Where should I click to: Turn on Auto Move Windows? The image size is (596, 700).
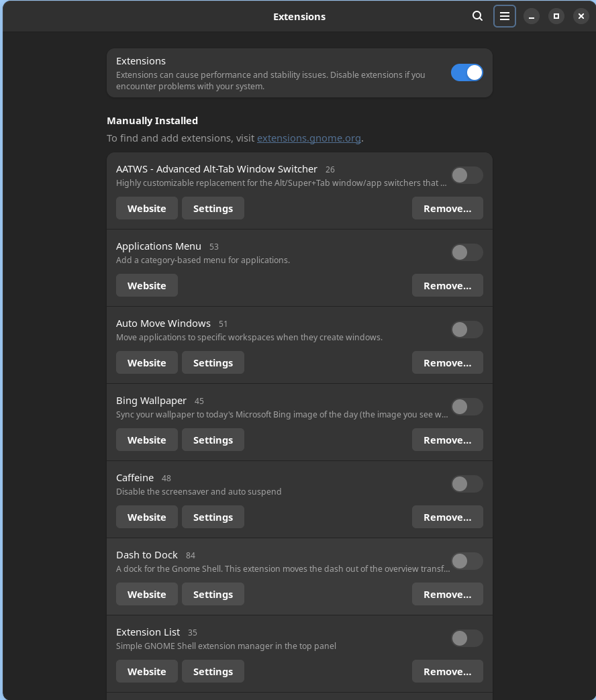tap(467, 330)
